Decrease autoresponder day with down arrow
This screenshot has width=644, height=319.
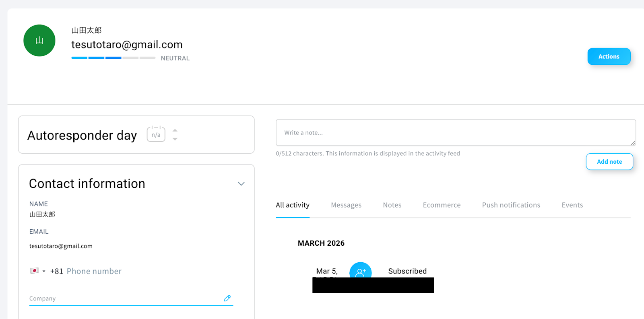[175, 139]
